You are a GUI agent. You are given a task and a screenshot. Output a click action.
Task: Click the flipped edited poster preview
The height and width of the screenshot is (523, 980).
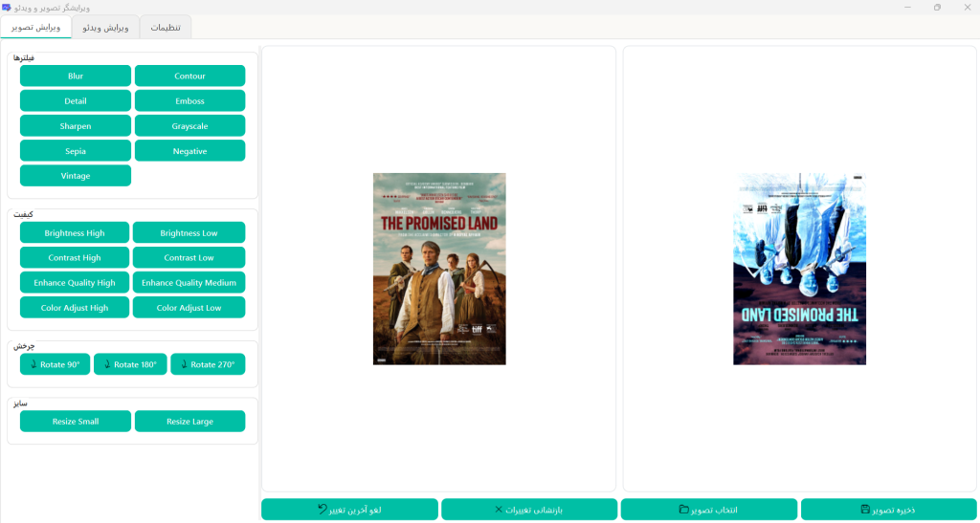point(799,269)
